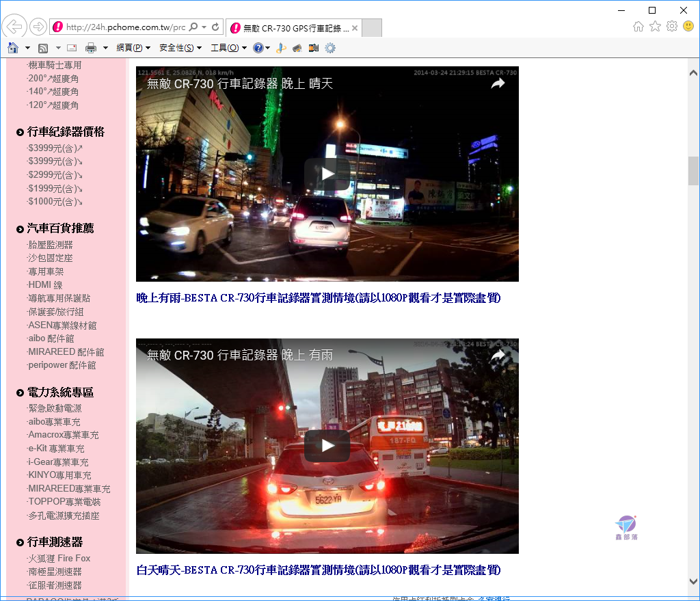The height and width of the screenshot is (601, 700).
Task: Click the scrollbar up arrow
Action: [x=693, y=72]
